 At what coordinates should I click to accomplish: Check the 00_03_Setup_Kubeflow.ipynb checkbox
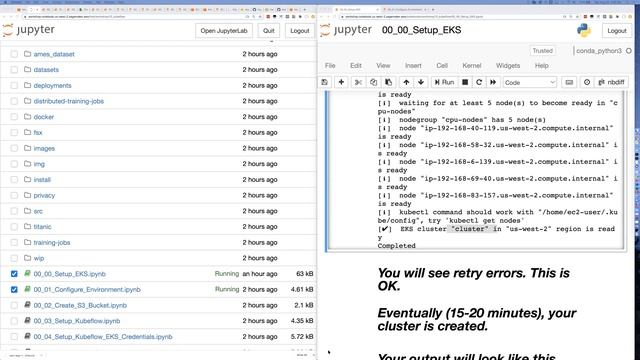click(14, 321)
